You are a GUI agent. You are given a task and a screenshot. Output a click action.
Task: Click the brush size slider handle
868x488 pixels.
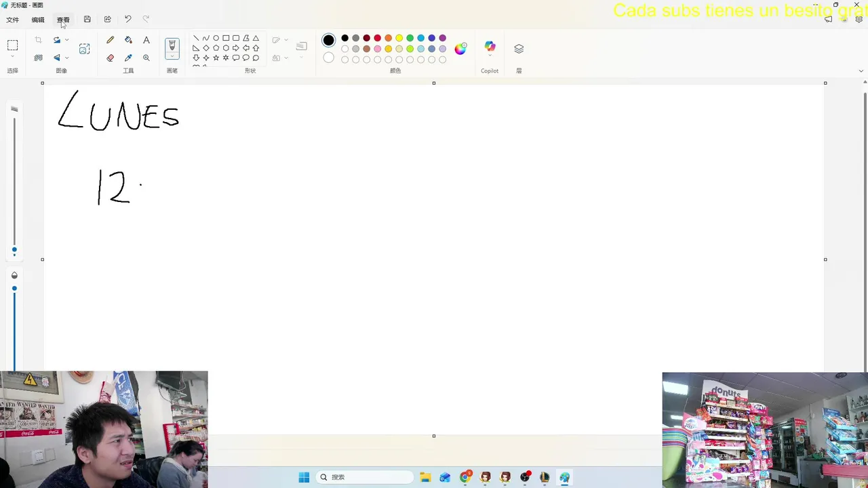pyautogui.click(x=14, y=250)
